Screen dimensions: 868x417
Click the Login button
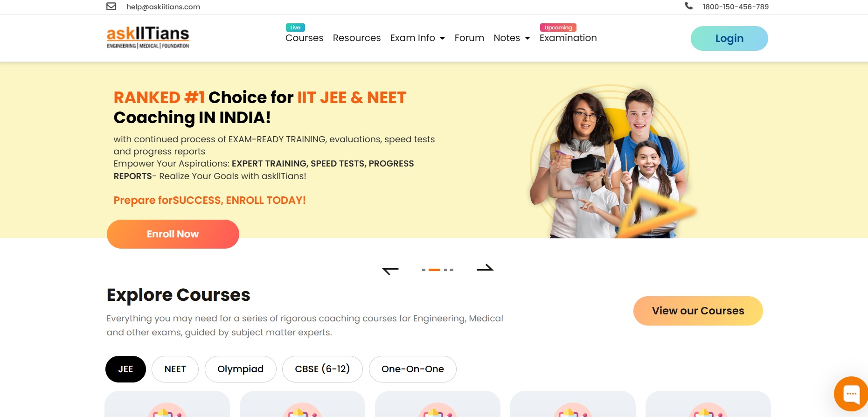729,38
